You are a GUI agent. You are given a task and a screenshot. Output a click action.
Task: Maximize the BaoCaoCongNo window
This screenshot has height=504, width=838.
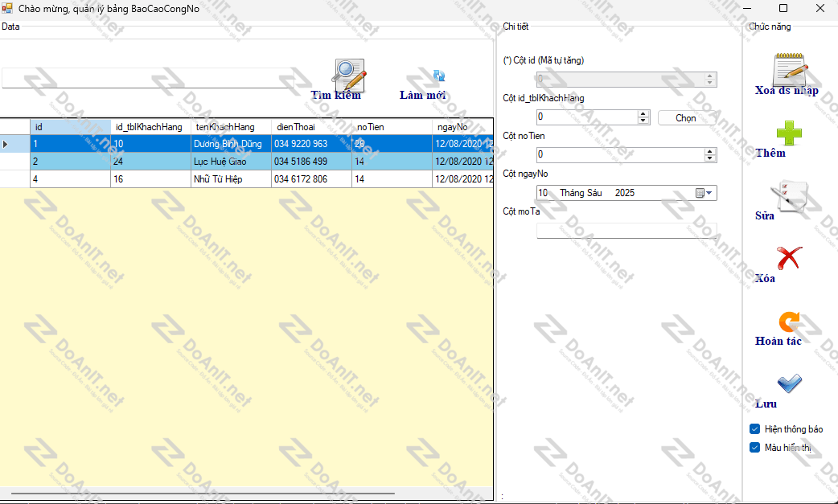click(783, 9)
